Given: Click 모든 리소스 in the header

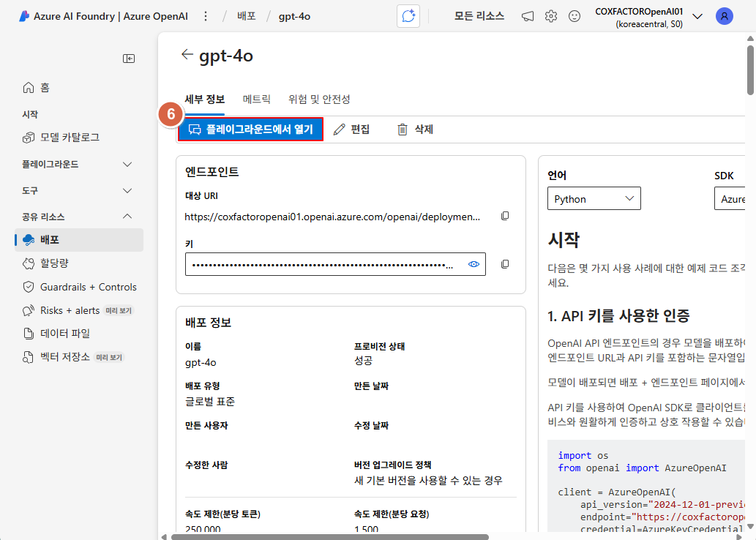Looking at the screenshot, I should (479, 16).
